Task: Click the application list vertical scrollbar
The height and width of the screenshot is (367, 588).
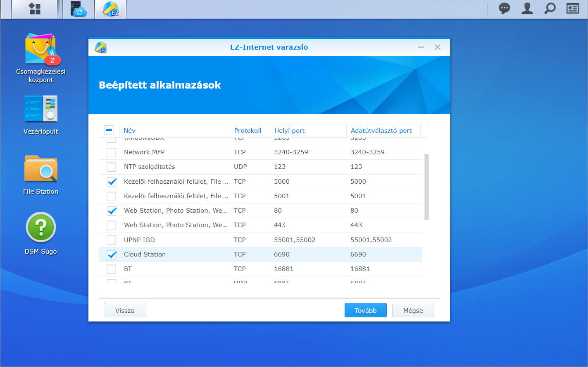Action: tap(426, 187)
